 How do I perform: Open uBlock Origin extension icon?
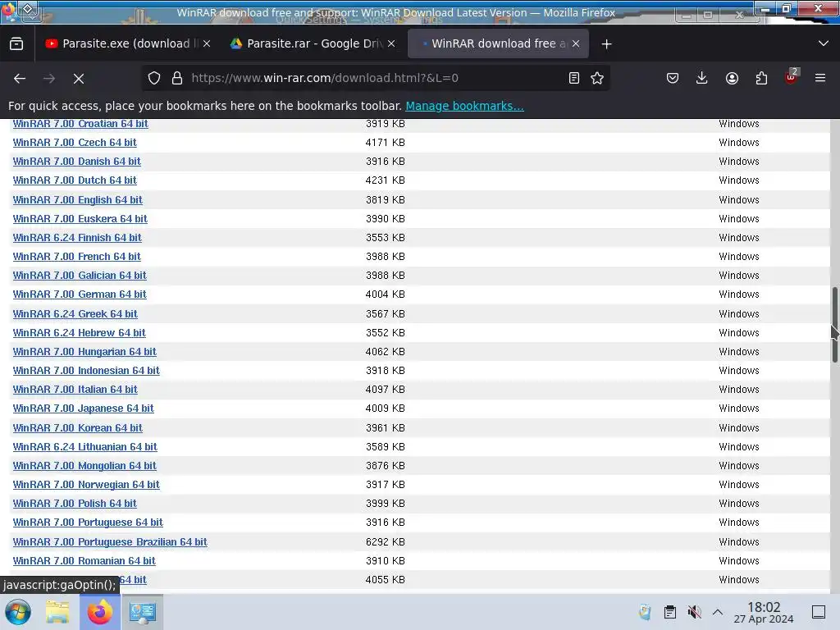click(x=792, y=78)
